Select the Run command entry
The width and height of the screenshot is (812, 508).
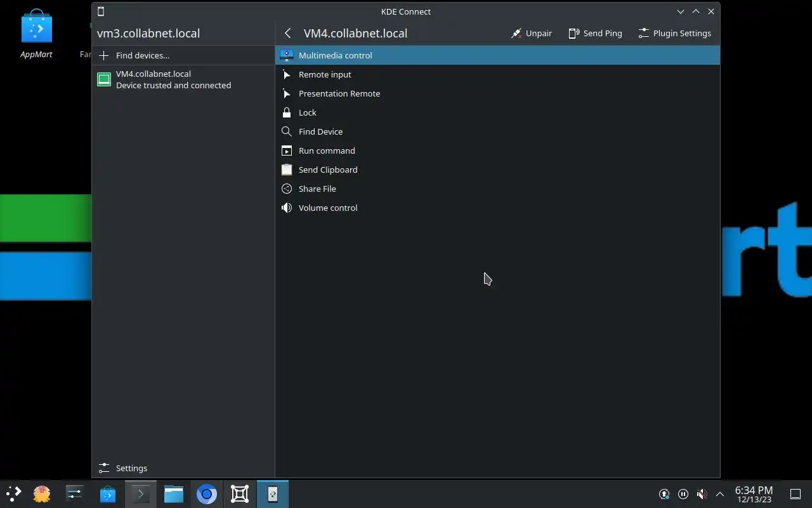(x=497, y=150)
